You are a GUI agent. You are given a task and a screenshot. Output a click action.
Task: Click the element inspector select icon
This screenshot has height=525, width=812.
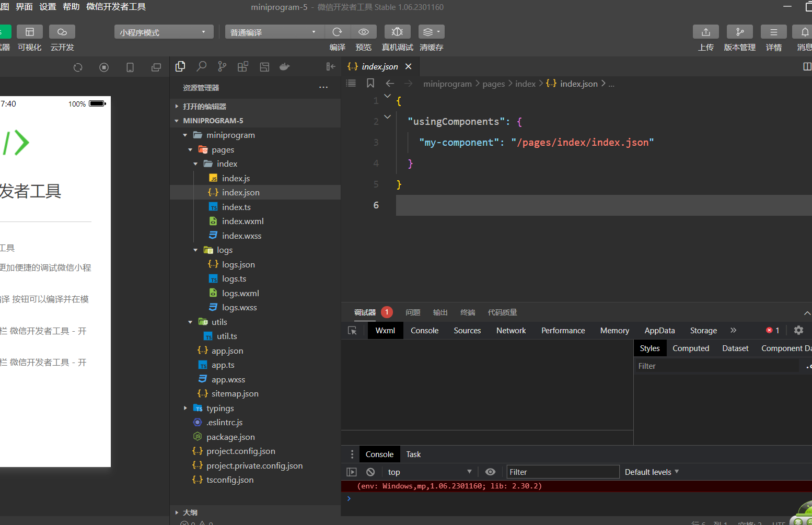352,331
